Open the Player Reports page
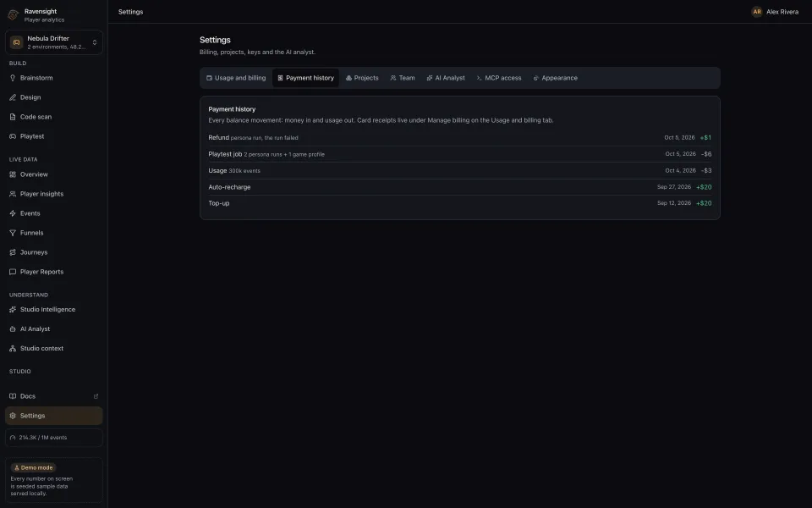This screenshot has height=508, width=812. (x=54, y=272)
